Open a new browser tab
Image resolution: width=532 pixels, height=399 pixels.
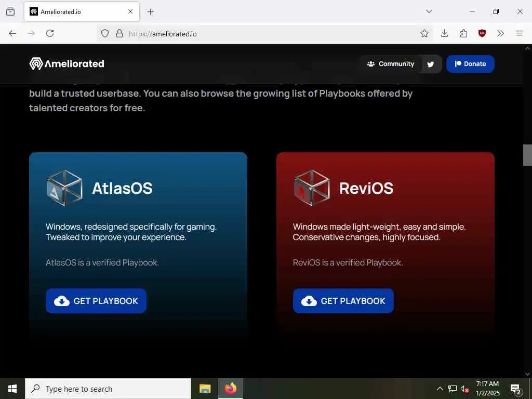pos(151,12)
